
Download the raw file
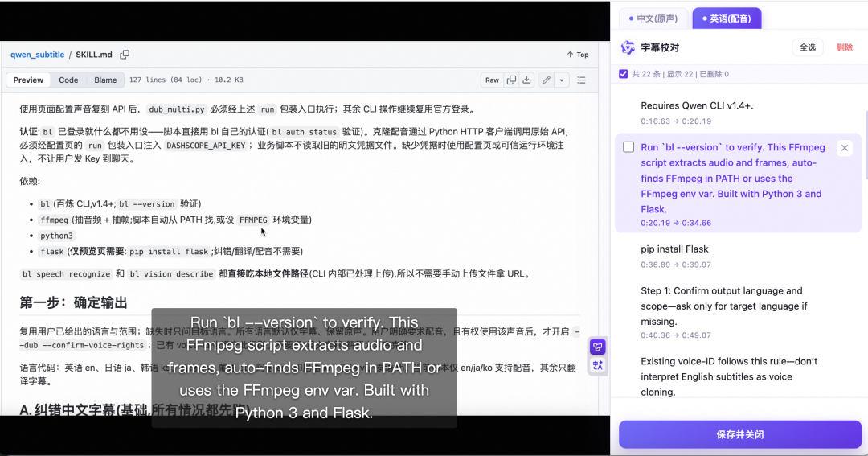point(526,80)
